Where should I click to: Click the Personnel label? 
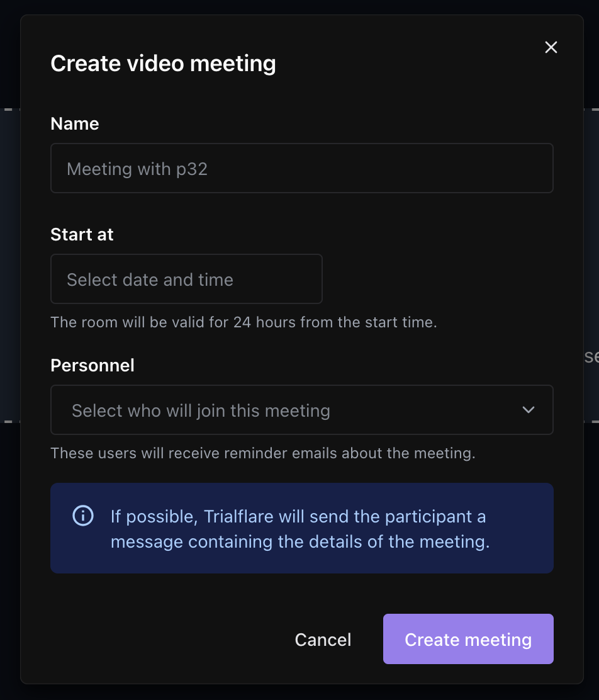[92, 366]
